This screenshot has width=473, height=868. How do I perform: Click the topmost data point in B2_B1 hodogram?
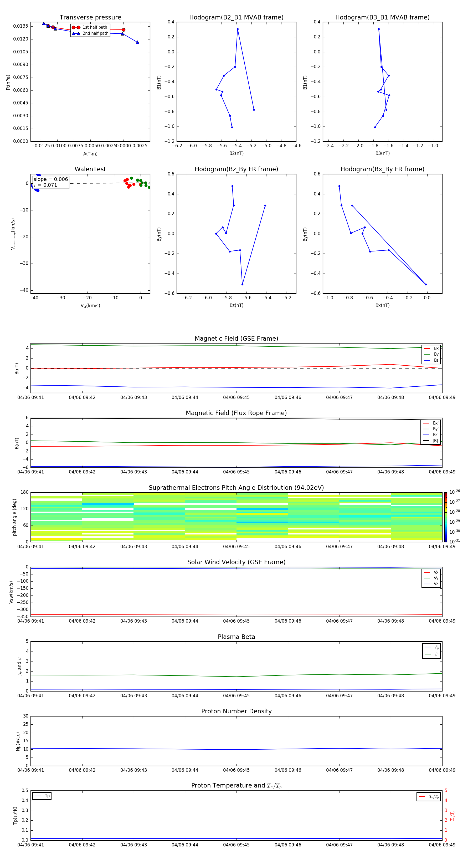238,29
